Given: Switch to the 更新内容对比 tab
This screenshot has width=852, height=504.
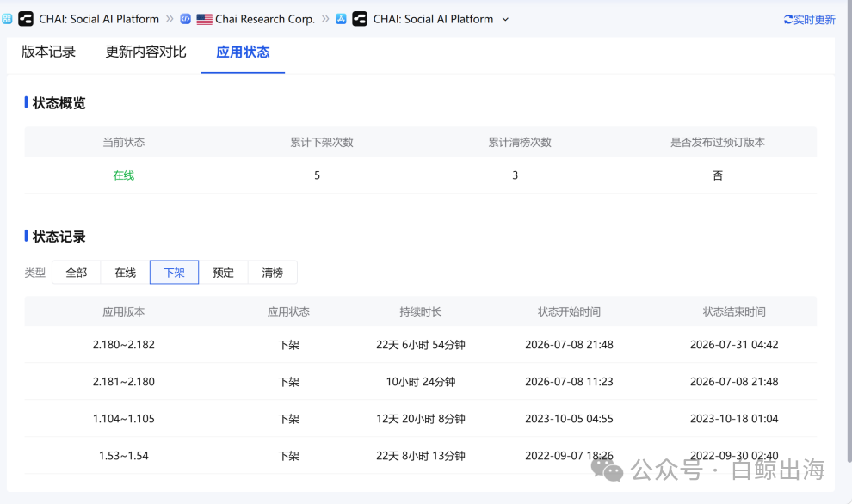Looking at the screenshot, I should pos(145,52).
